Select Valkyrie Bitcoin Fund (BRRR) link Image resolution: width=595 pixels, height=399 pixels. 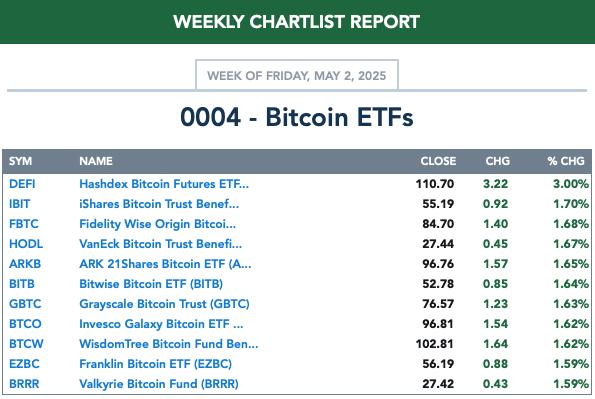159,384
